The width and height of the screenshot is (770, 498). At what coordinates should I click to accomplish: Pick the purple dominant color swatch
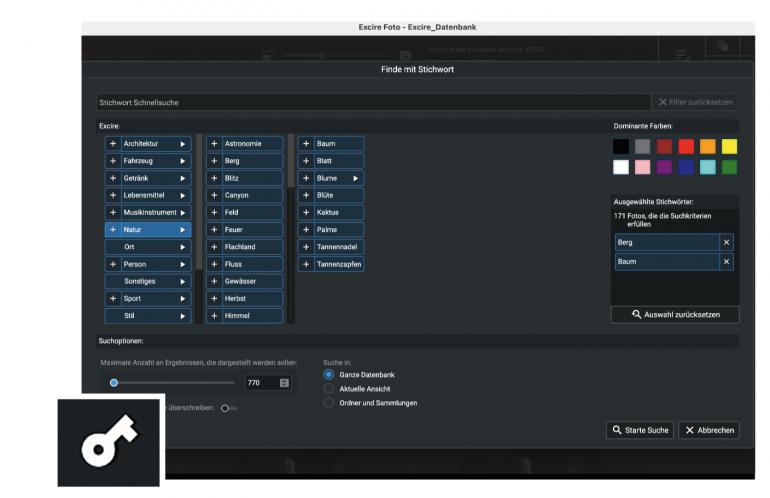coord(664,167)
